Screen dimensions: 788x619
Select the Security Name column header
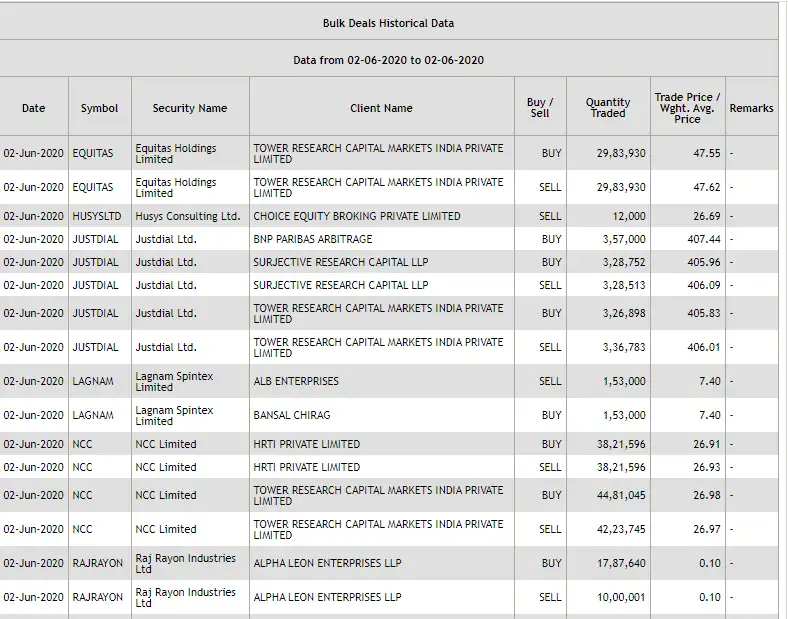190,108
